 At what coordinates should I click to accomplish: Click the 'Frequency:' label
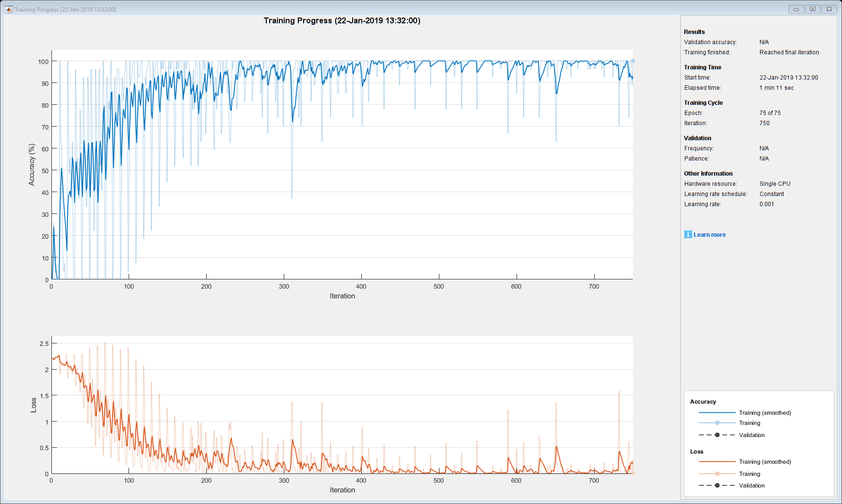point(698,148)
